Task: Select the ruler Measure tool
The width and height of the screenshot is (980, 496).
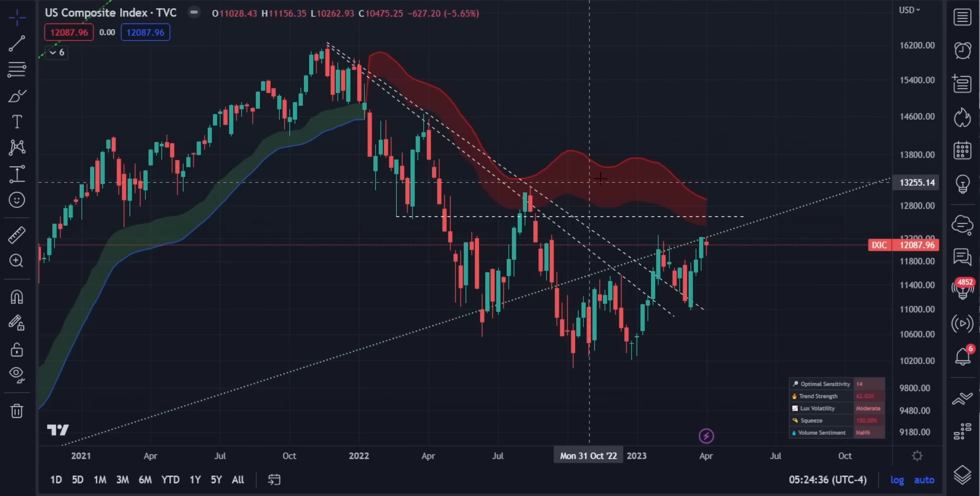Action: point(17,235)
